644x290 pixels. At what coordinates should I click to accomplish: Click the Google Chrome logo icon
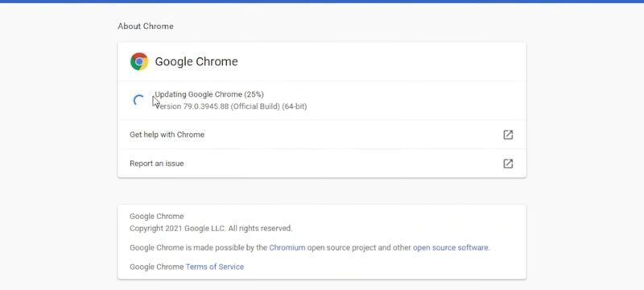coord(139,61)
